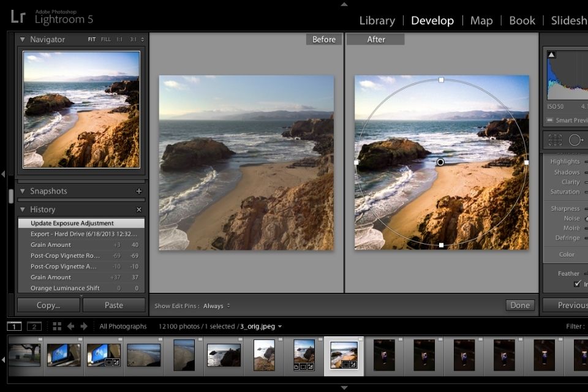
Task: Click the radial filter bottom handle
Action: click(x=442, y=245)
